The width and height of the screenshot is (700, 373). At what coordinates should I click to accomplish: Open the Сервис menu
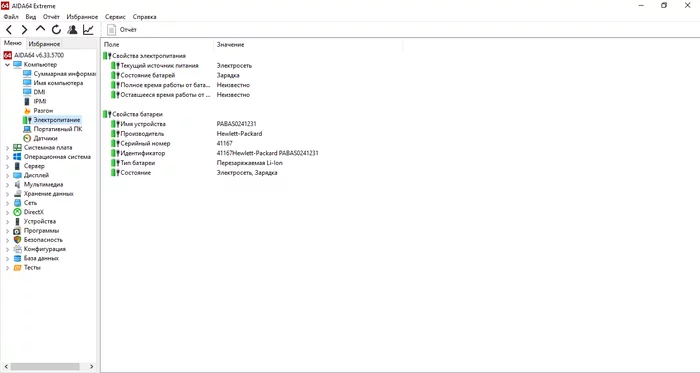click(115, 17)
